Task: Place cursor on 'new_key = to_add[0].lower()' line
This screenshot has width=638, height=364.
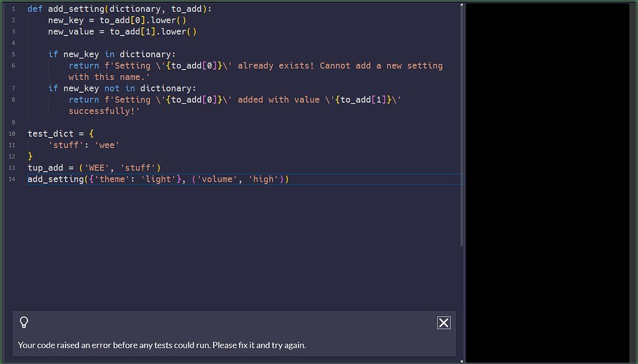Action: click(x=117, y=20)
